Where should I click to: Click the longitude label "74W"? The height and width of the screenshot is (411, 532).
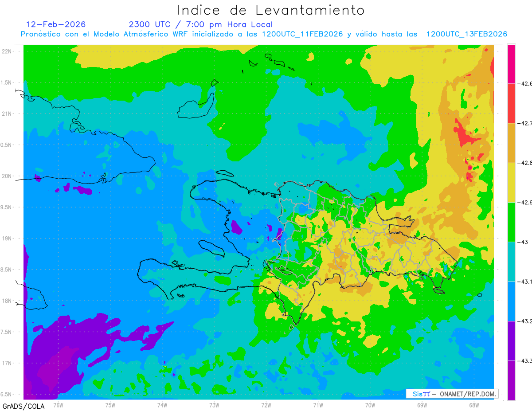coord(162,405)
